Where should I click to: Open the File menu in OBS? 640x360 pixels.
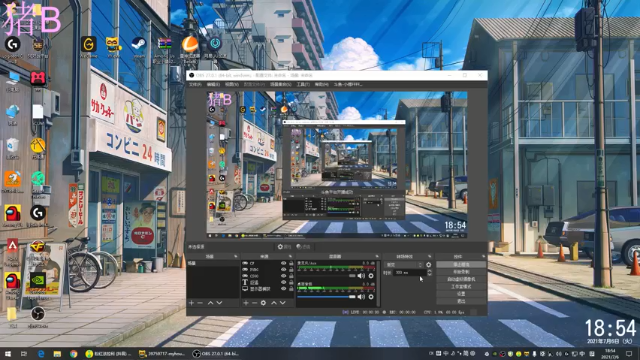coord(195,84)
